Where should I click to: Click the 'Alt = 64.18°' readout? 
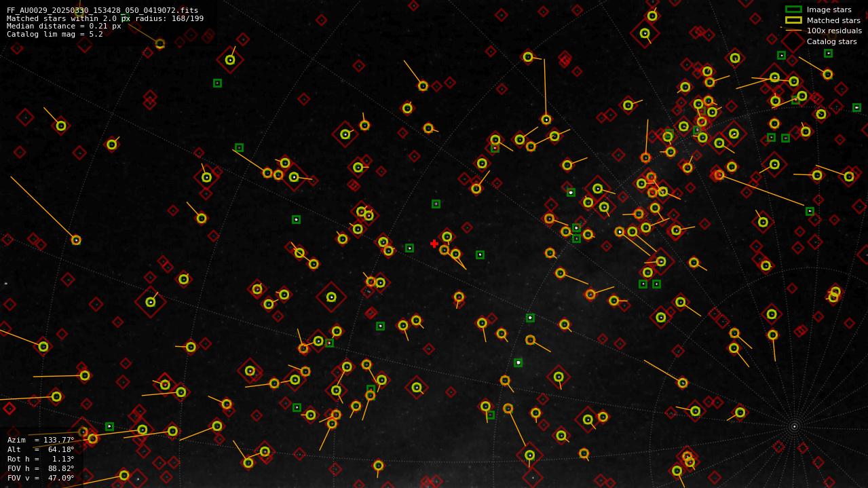41,449
